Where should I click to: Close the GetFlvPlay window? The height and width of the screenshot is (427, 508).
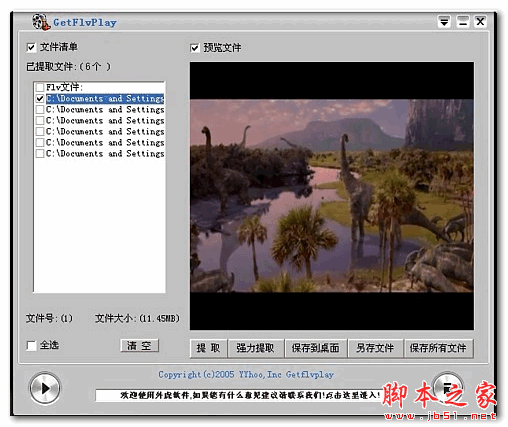coord(480,22)
